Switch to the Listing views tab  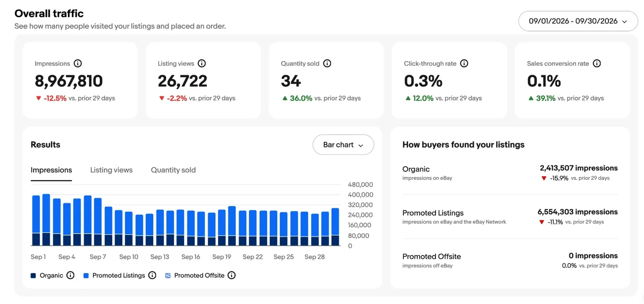pos(111,170)
